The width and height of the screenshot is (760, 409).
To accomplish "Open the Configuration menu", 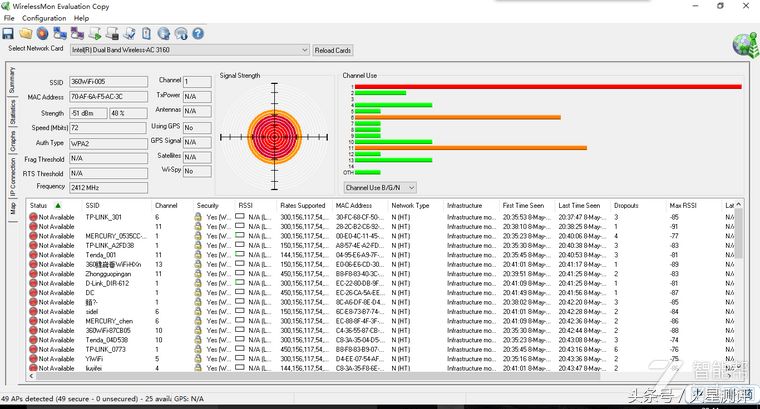I will coord(44,18).
